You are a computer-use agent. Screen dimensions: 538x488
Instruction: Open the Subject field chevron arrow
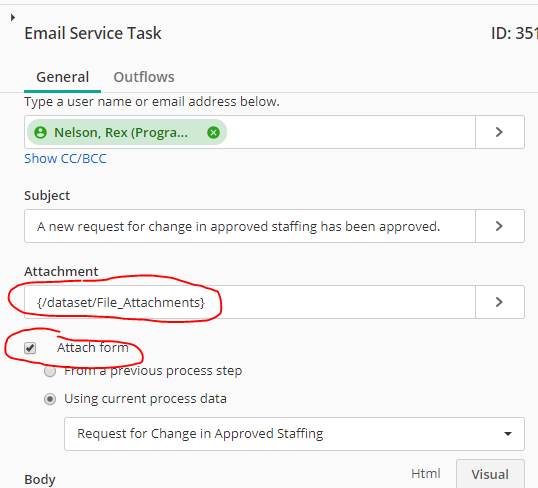pyautogui.click(x=500, y=226)
